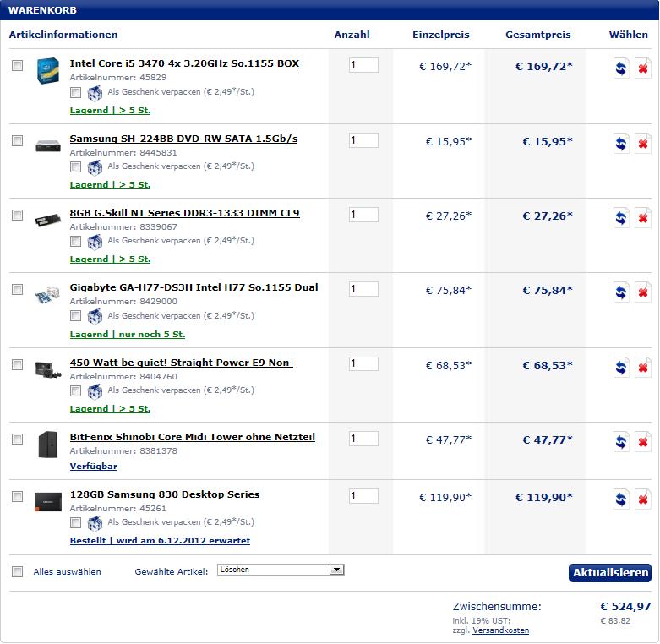Viewport: 660px width, 644px height.
Task: Click 'Artikelnummer: 8429000' text
Action: coord(123,302)
